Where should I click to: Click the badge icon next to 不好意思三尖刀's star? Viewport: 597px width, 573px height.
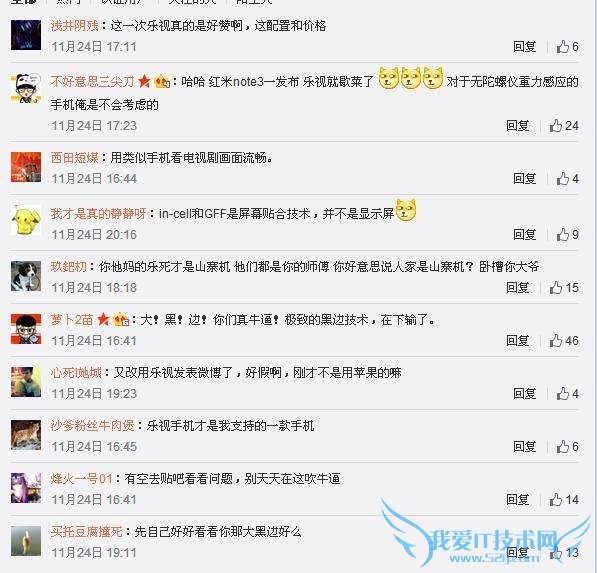pos(162,81)
